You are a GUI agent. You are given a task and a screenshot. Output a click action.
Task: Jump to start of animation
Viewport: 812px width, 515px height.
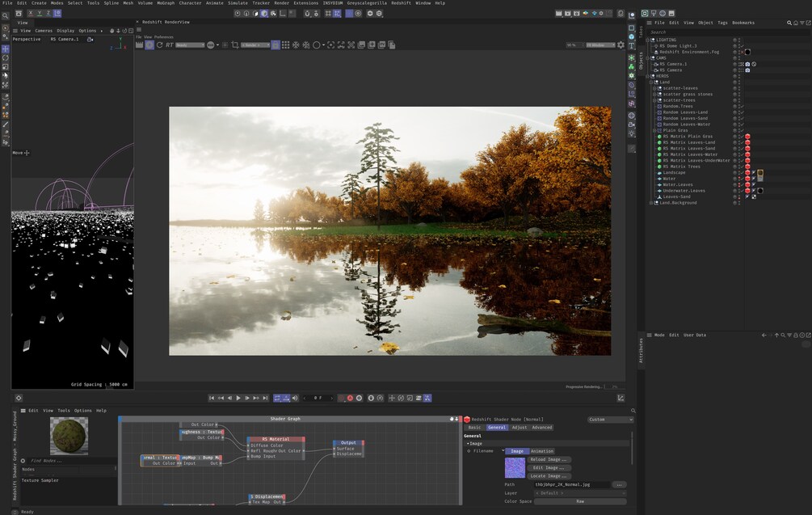212,398
